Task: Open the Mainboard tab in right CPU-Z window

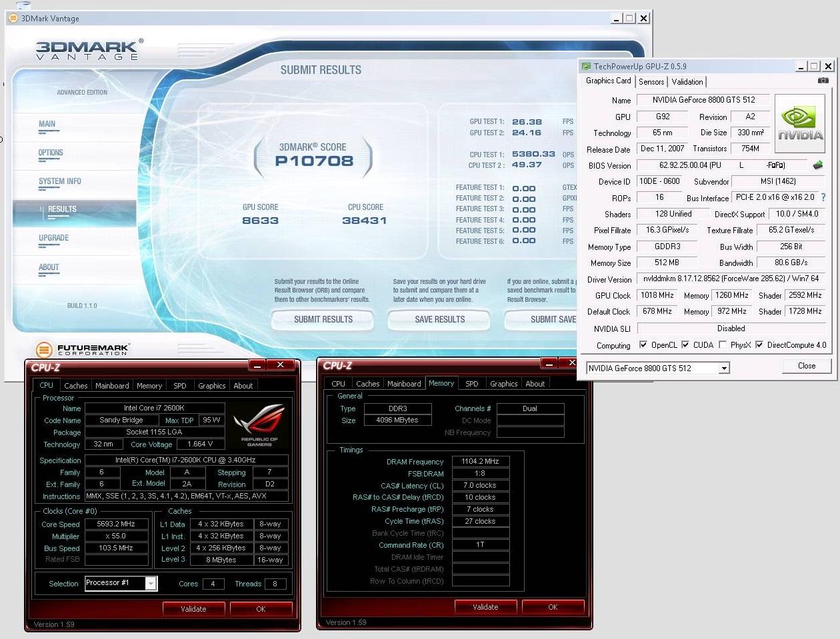Action: tap(404, 383)
